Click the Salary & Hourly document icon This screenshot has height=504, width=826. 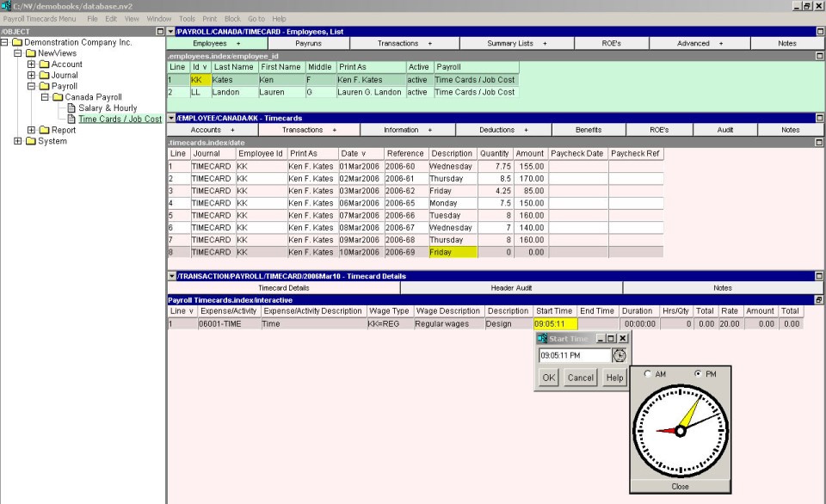pyautogui.click(x=71, y=108)
